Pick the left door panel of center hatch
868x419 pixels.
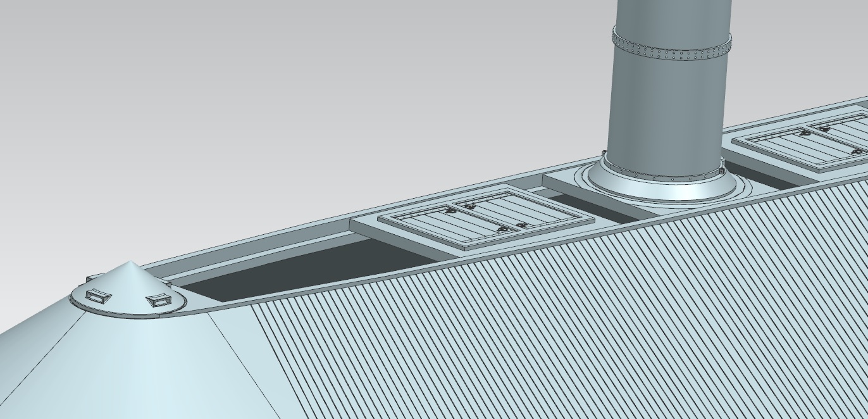430,224
